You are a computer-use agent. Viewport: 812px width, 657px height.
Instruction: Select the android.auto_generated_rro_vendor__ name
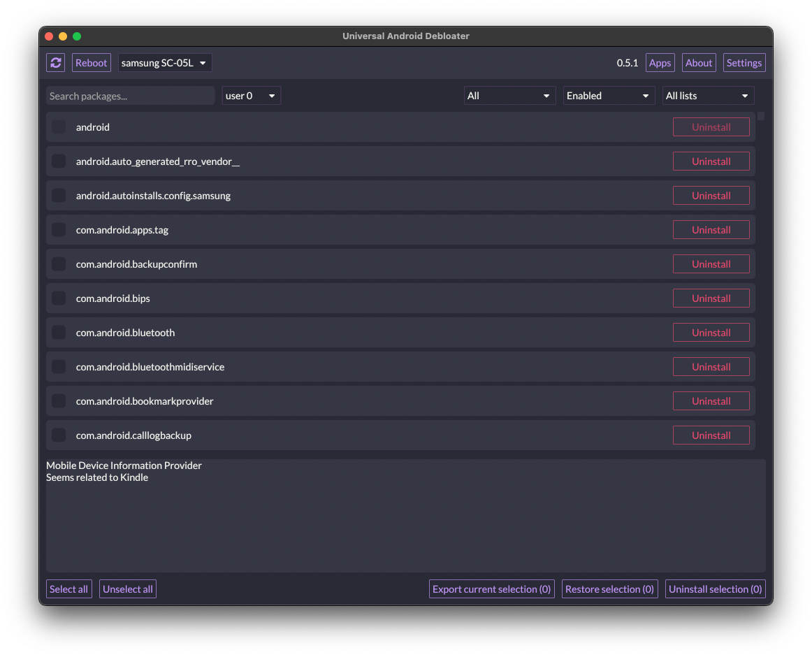[158, 161]
